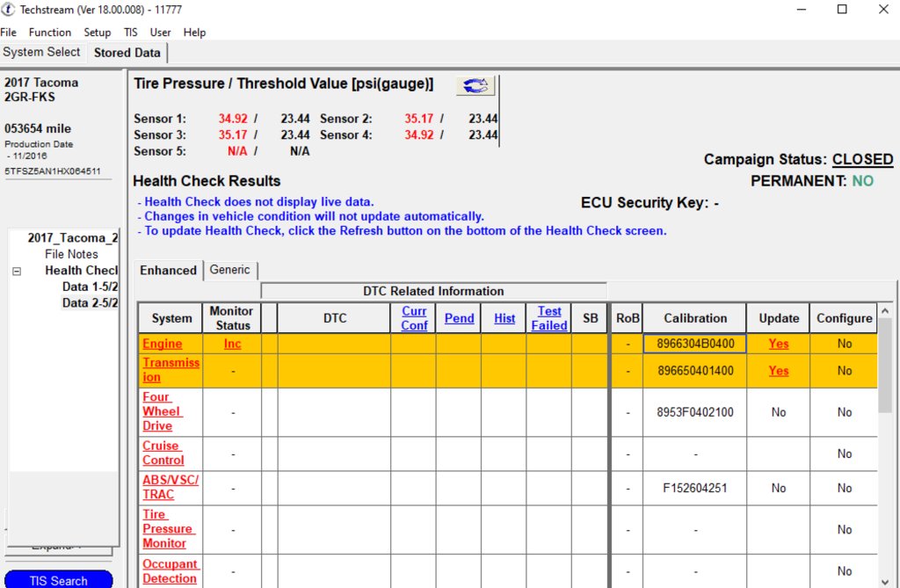Click the Configure column header

[844, 318]
